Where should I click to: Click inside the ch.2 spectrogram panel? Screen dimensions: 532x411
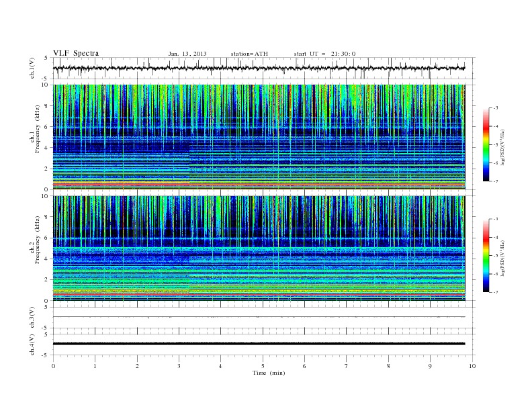click(x=259, y=248)
